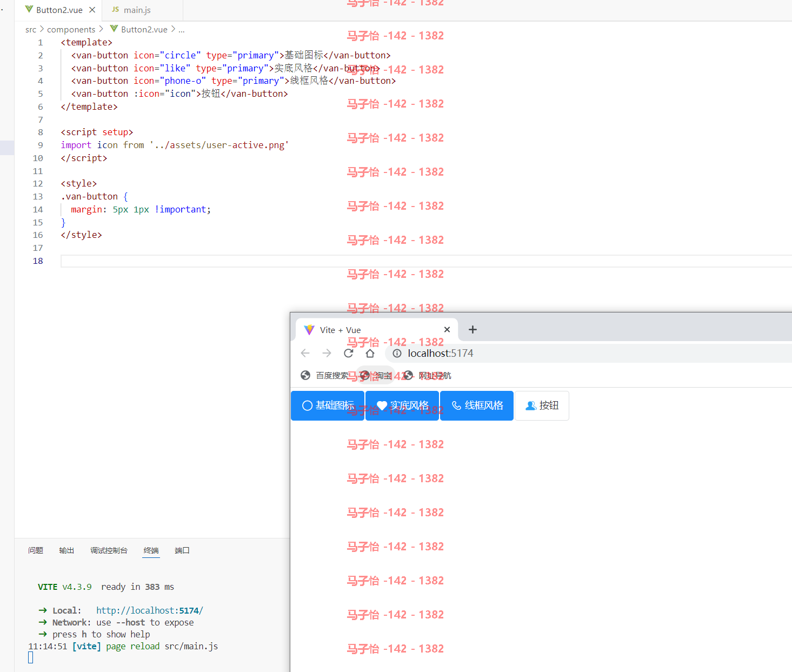The height and width of the screenshot is (672, 792).
Task: Click the 线框风格 primary button
Action: point(477,405)
